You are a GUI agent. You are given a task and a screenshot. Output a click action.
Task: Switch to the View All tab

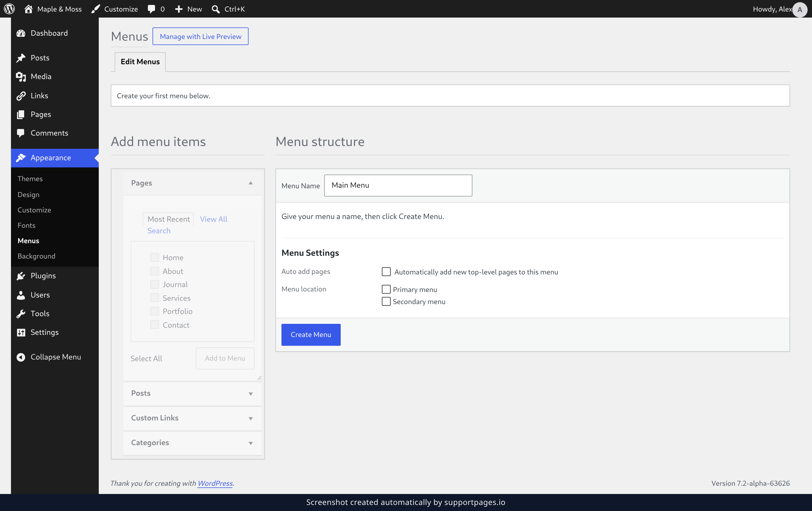click(213, 219)
